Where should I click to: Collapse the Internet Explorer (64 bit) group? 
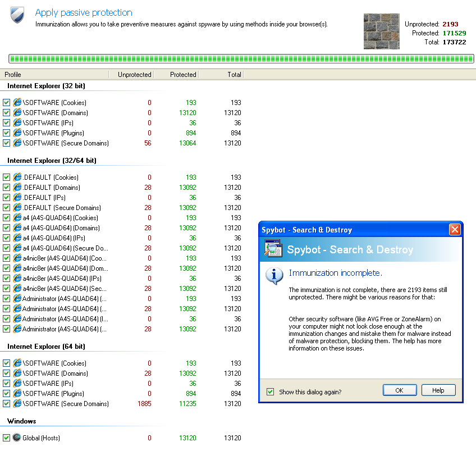46,347
